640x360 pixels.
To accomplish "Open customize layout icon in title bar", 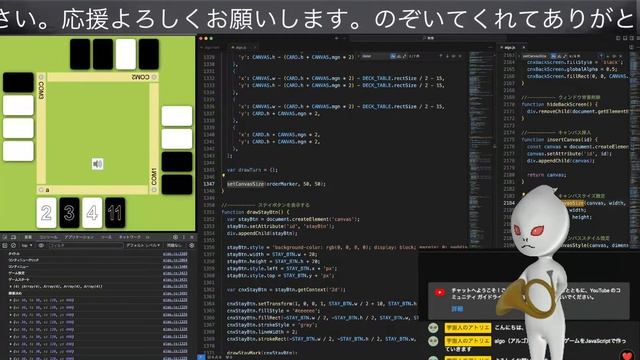I will [638, 38].
